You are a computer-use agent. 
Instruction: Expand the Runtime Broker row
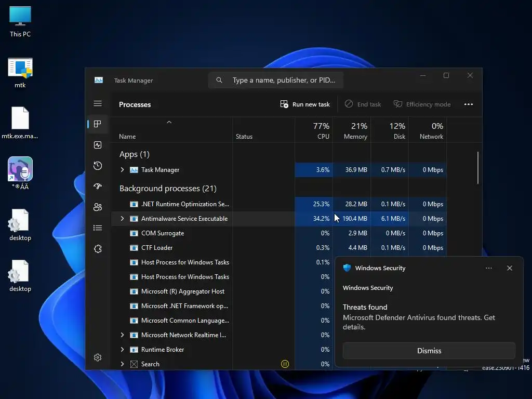click(123, 350)
